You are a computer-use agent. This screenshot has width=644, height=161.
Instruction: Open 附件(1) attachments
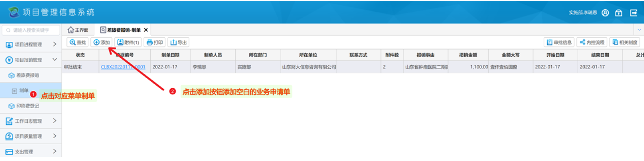[128, 42]
